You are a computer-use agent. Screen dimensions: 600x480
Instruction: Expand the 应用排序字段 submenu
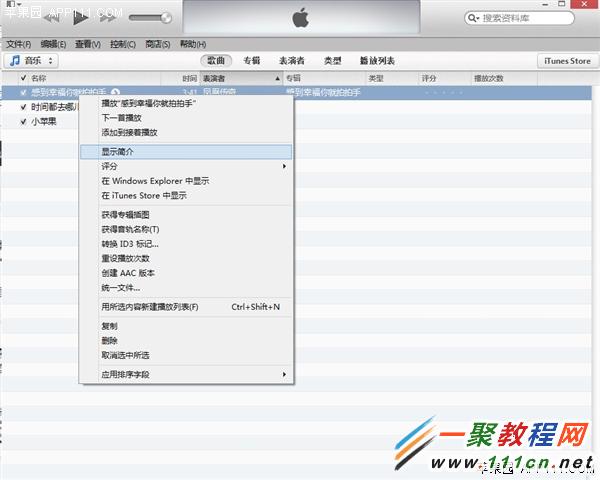(x=186, y=374)
